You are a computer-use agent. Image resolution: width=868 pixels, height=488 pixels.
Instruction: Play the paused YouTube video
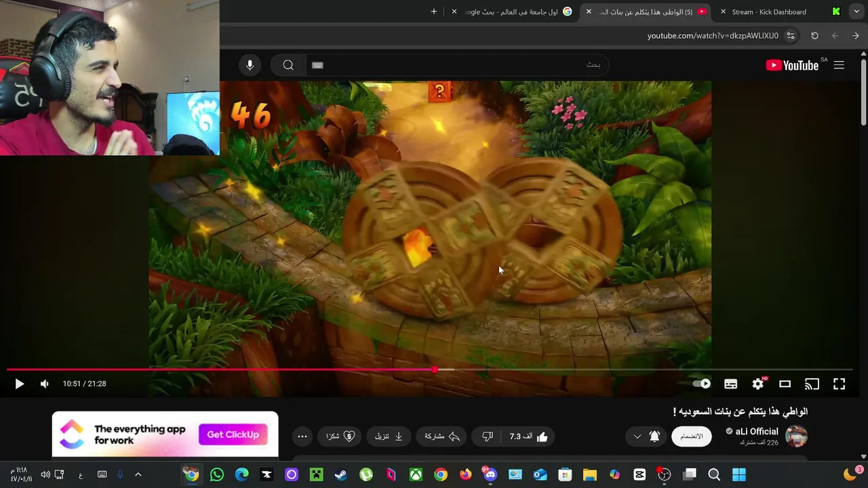[x=19, y=384]
